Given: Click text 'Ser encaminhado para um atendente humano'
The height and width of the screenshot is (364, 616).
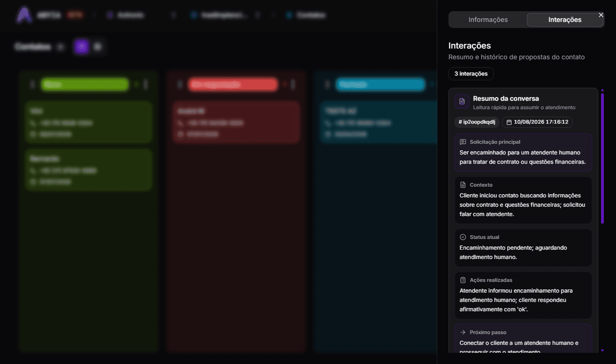Looking at the screenshot, I should [520, 153].
